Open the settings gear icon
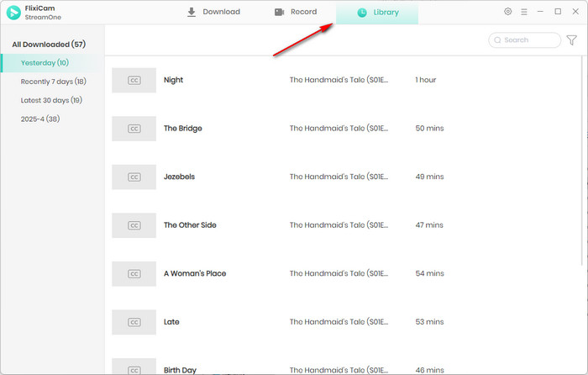This screenshot has height=375, width=588. tap(507, 11)
